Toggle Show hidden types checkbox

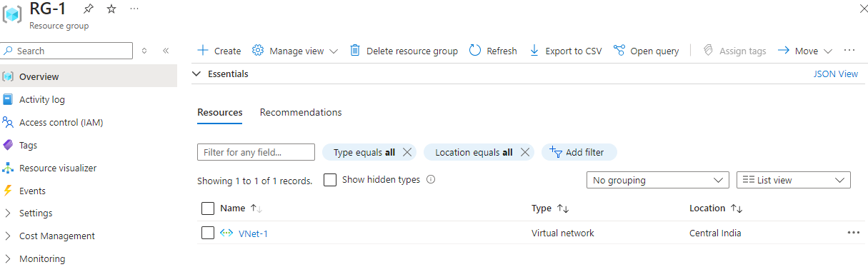330,180
